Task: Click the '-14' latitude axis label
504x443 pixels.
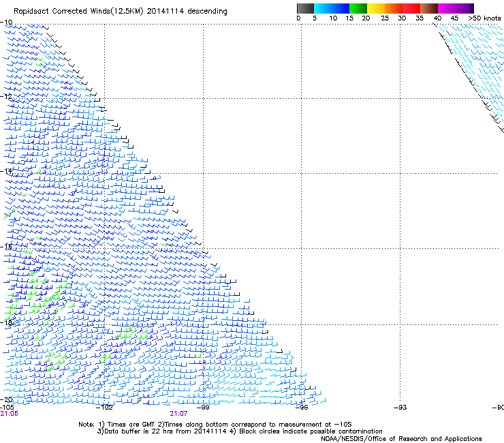Action: 6,171
